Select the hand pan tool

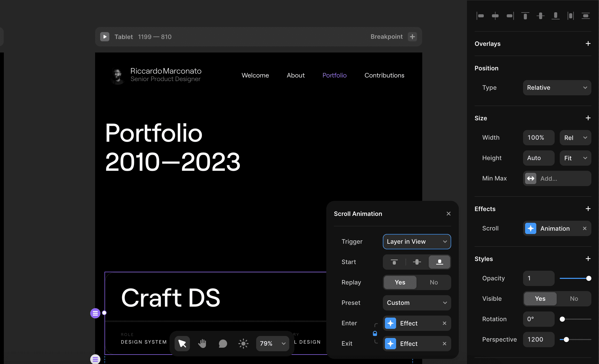(x=202, y=343)
